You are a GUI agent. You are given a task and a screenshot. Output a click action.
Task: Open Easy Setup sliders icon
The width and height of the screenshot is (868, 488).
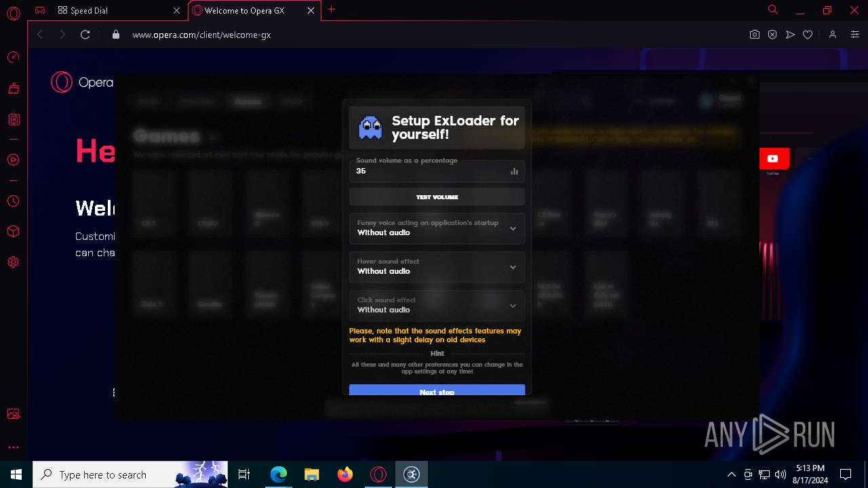click(x=855, y=35)
